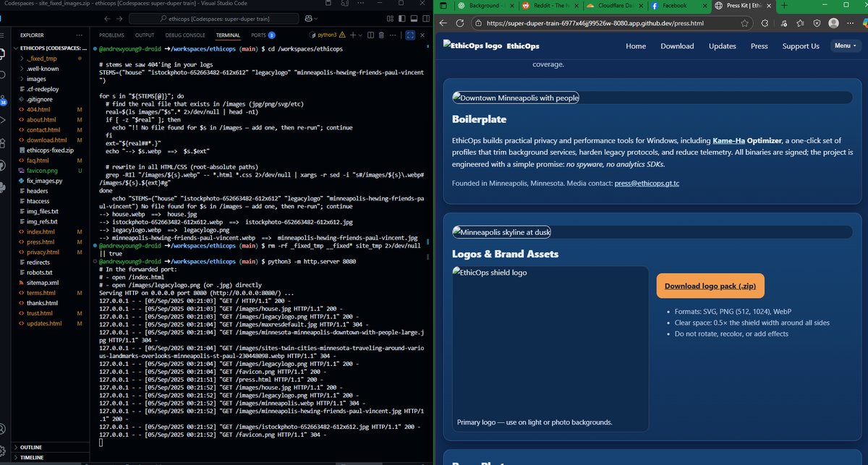Go back in the browser
Viewport: 868px width, 465px height.
pos(443,23)
